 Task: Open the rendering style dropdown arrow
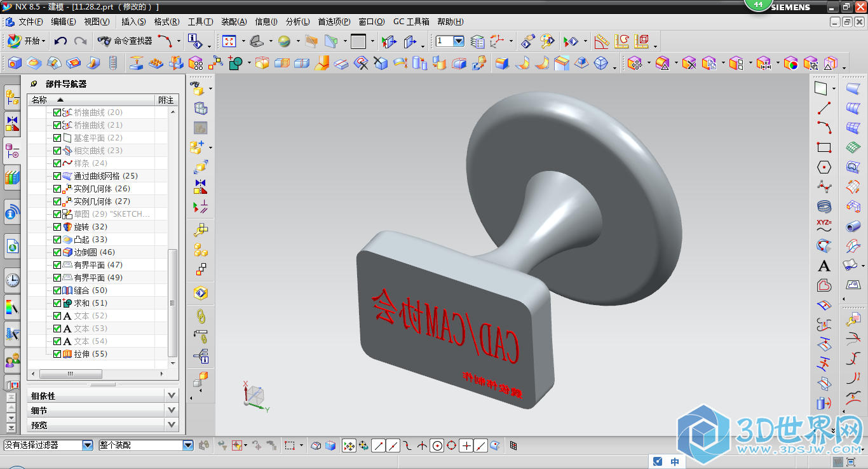point(299,42)
